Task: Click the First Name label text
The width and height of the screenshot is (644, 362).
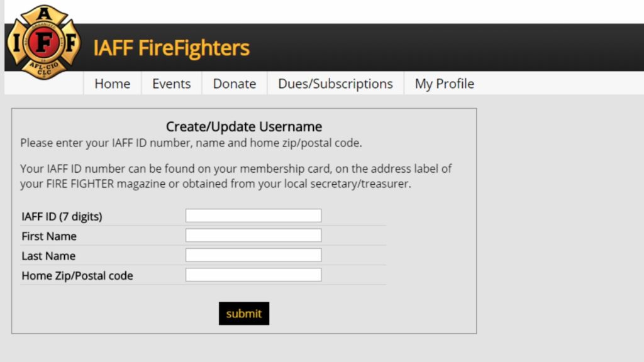Action: coord(49,236)
